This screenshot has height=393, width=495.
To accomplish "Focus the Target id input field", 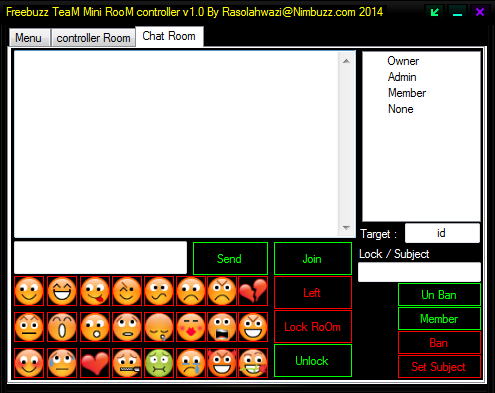I will [x=442, y=233].
